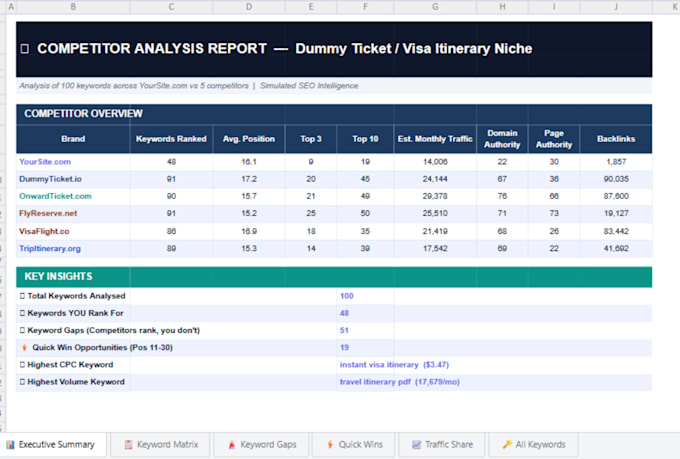Click the 'Keyword Gaps (Competitors rank, you don't)' label
This screenshot has height=459, width=680.
[x=114, y=331]
